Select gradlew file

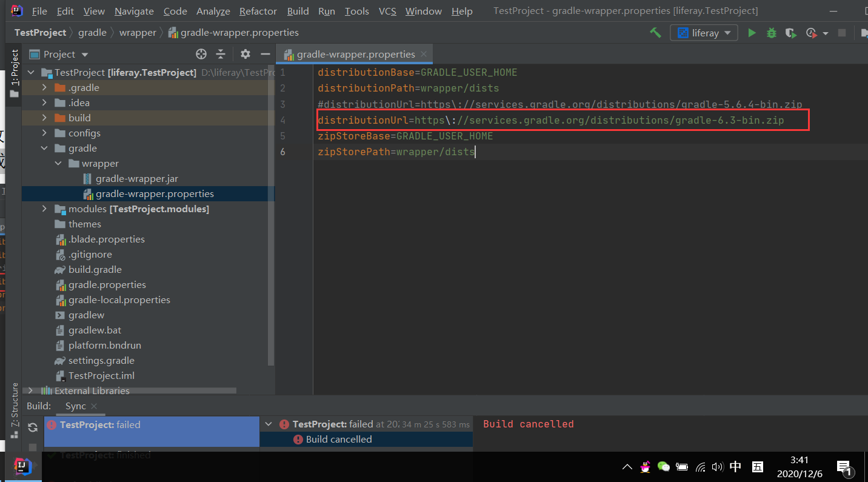tap(86, 315)
